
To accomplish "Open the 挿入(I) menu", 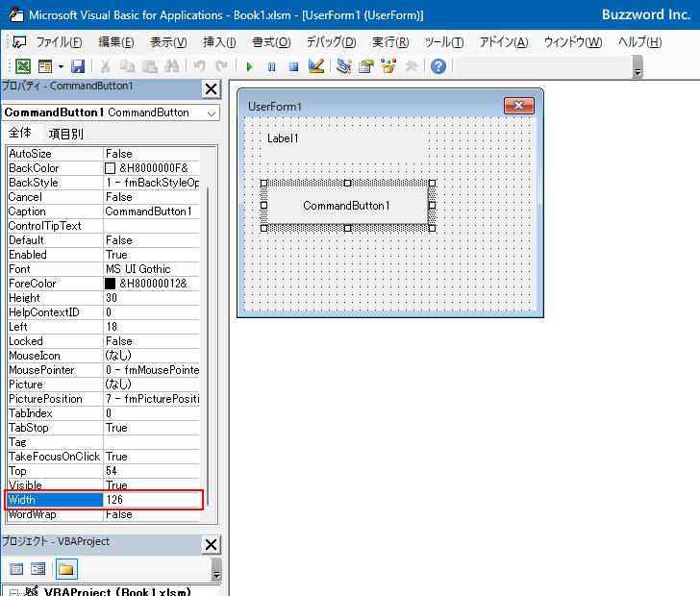I will [x=219, y=42].
